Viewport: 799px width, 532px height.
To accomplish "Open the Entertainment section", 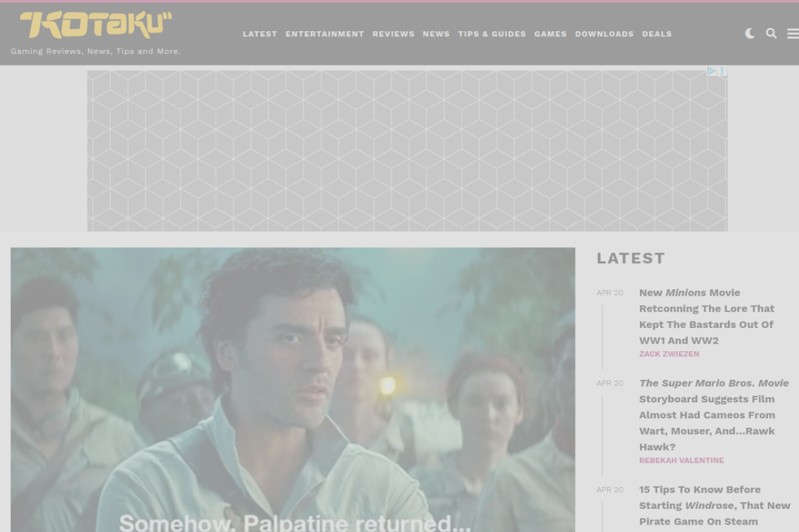I will point(325,34).
